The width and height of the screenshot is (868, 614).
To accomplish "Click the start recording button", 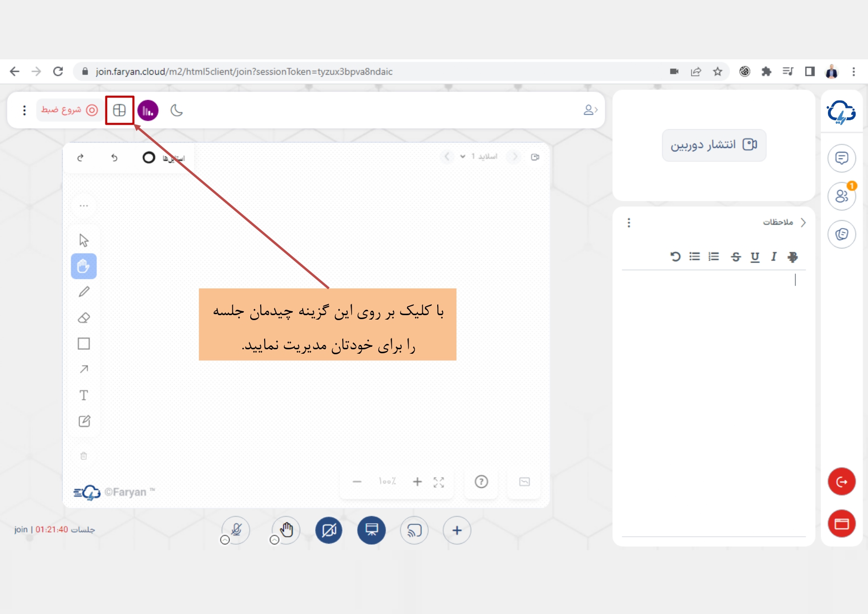I will [x=69, y=110].
